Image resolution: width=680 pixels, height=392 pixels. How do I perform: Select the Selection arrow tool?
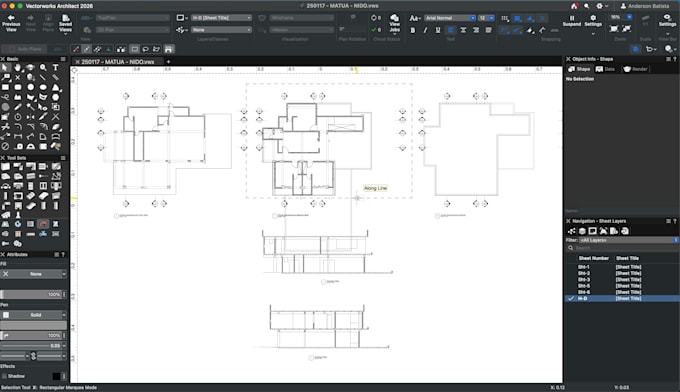tap(5, 68)
